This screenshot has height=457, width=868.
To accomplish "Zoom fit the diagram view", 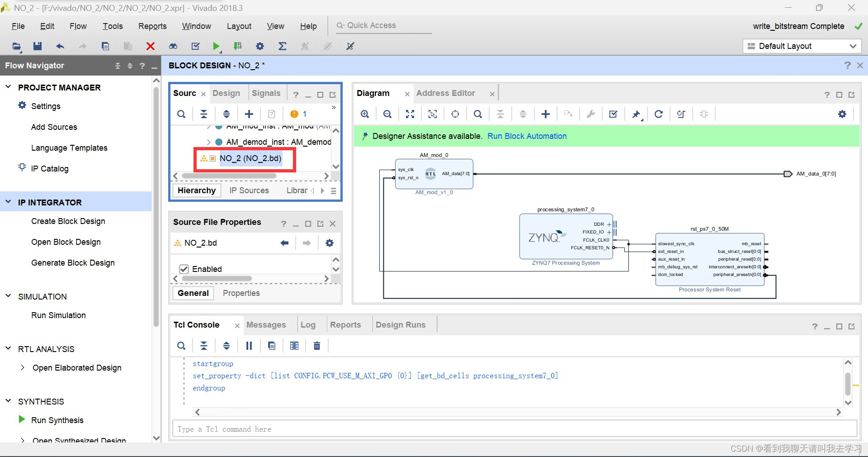I will pos(410,114).
